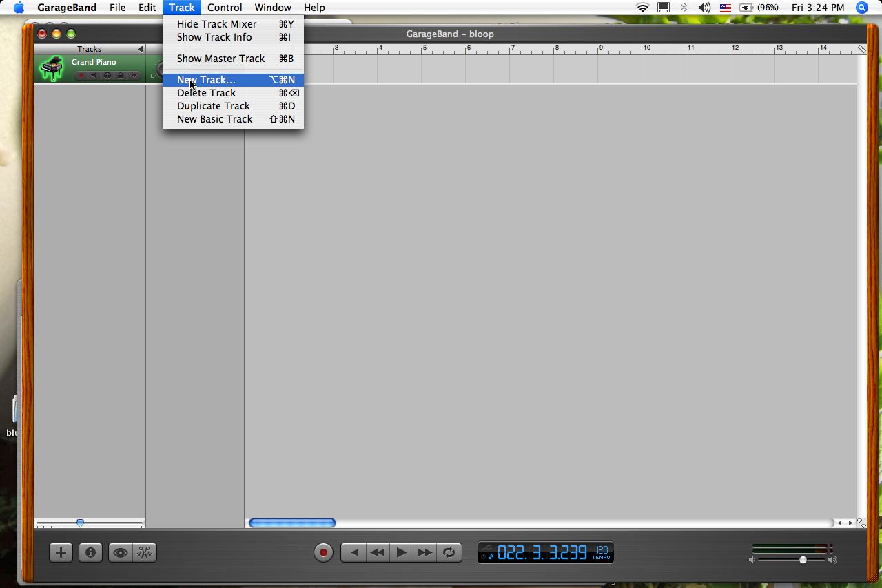Open track info with the i button
Viewport: 882px width, 588px height.
pyautogui.click(x=90, y=552)
